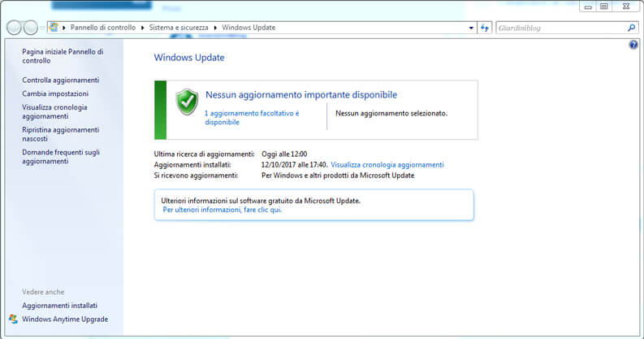Click Ripristina aggiornamenti nascosti
Image resolution: width=644 pixels, height=339 pixels.
[x=60, y=134]
